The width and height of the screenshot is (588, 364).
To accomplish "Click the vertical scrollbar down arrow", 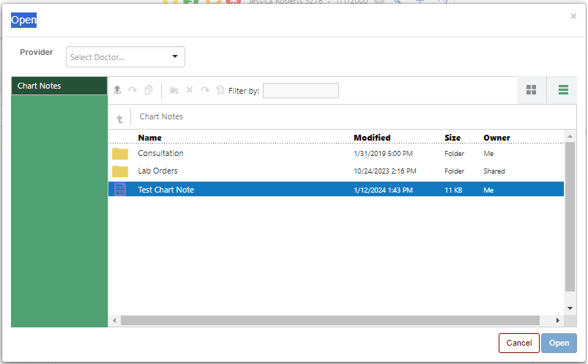I will [x=570, y=308].
